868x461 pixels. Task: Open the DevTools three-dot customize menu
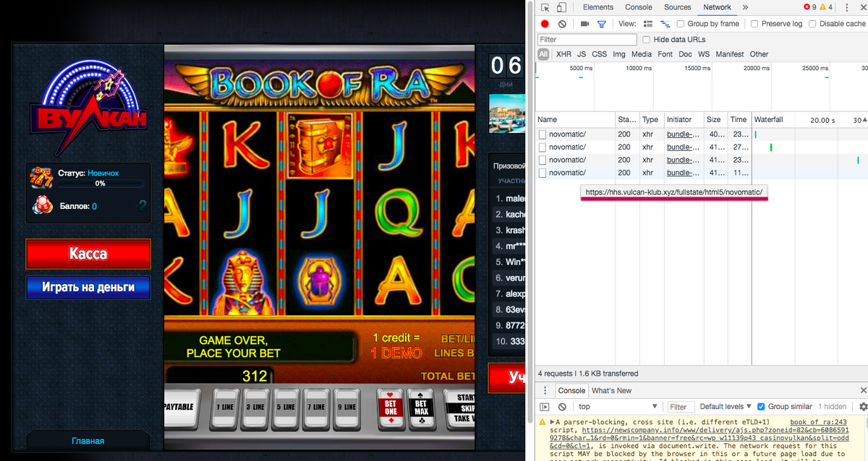tap(846, 7)
